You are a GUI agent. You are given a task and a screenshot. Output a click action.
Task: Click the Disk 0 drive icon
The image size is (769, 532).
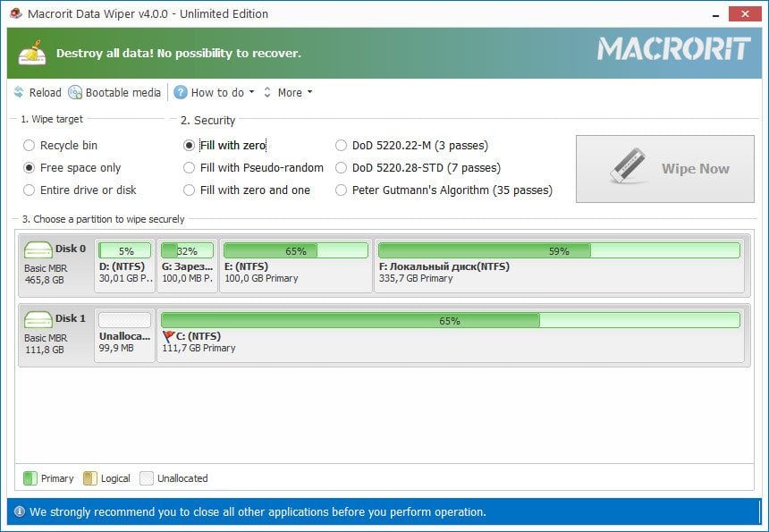(37, 248)
